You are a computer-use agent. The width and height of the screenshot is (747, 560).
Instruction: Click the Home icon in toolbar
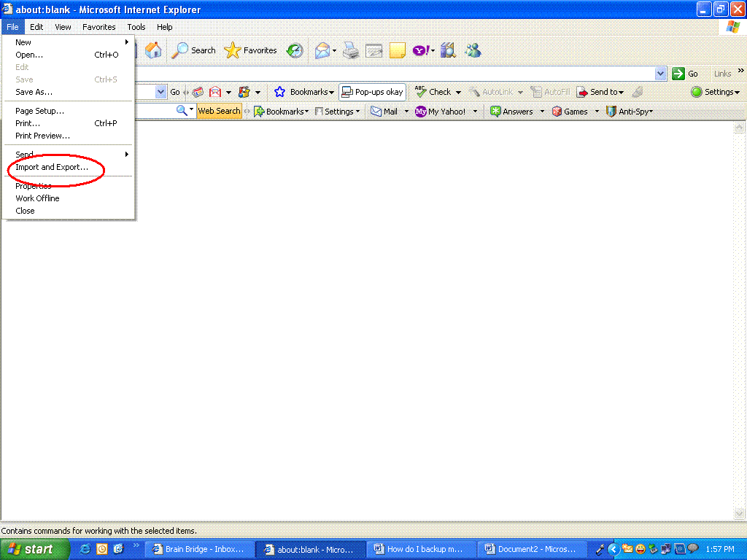click(153, 50)
